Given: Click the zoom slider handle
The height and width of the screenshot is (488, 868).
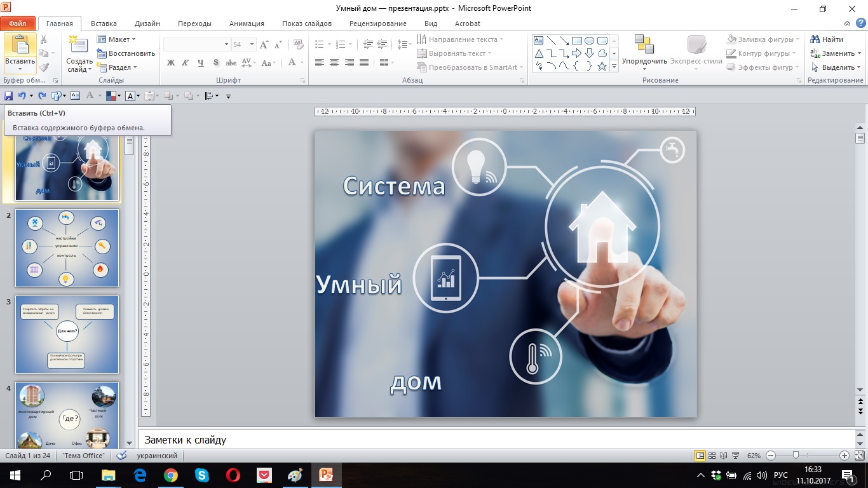Looking at the screenshot, I should click(796, 456).
